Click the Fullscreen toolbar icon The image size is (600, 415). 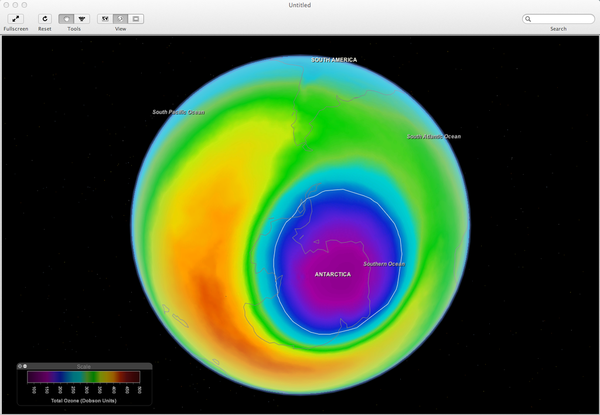(x=15, y=19)
